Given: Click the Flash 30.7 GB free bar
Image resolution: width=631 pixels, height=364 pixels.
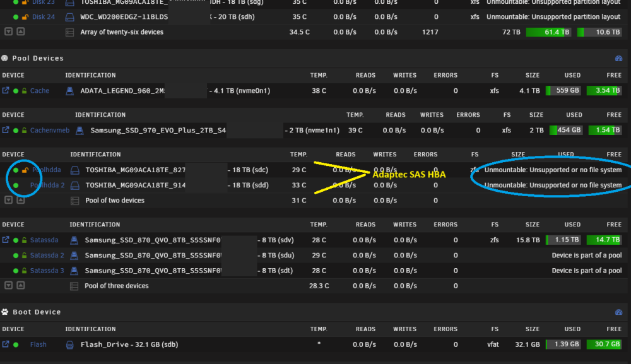Looking at the screenshot, I should click(604, 344).
